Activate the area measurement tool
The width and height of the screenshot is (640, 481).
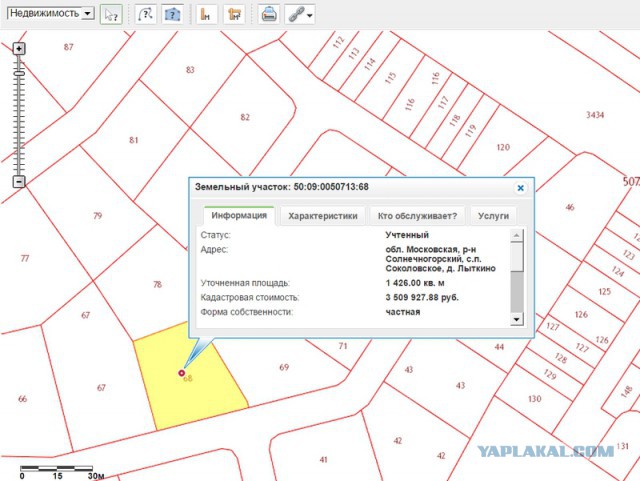(235, 14)
